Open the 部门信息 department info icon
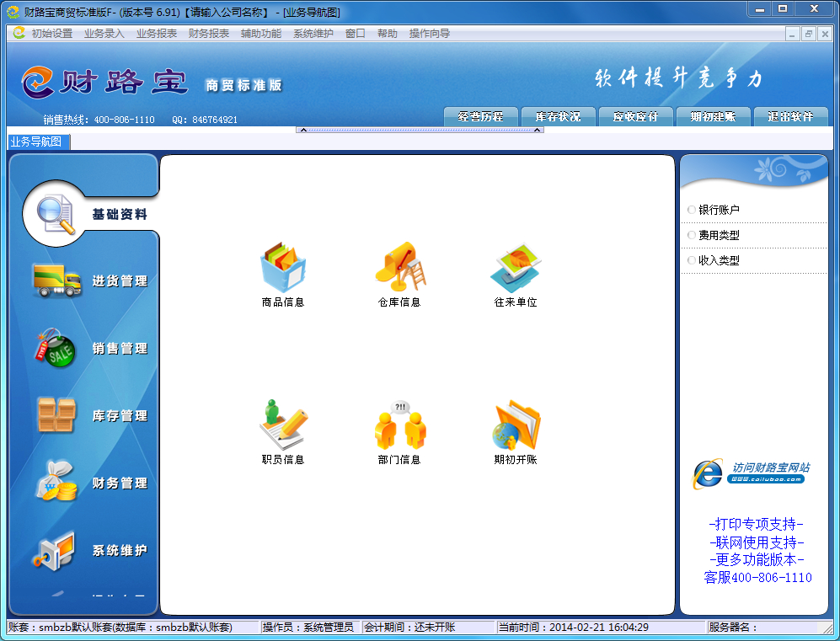840x641 pixels. coord(399,425)
